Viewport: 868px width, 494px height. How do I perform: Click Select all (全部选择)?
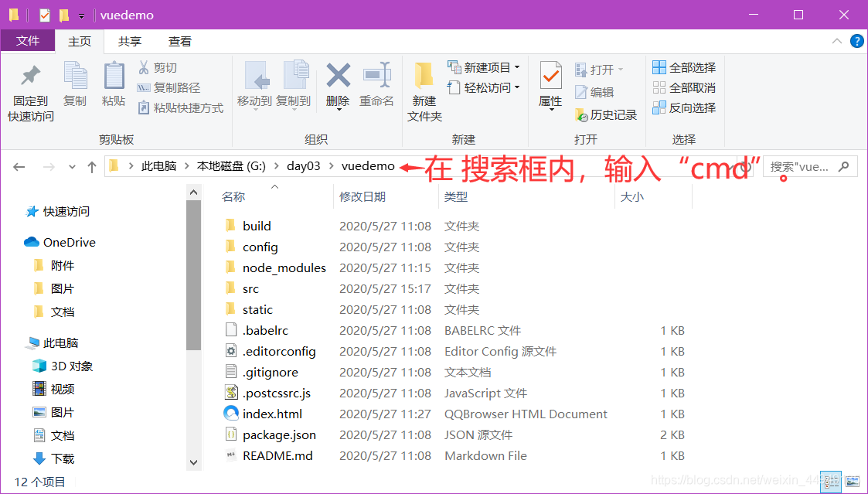pyautogui.click(x=684, y=67)
